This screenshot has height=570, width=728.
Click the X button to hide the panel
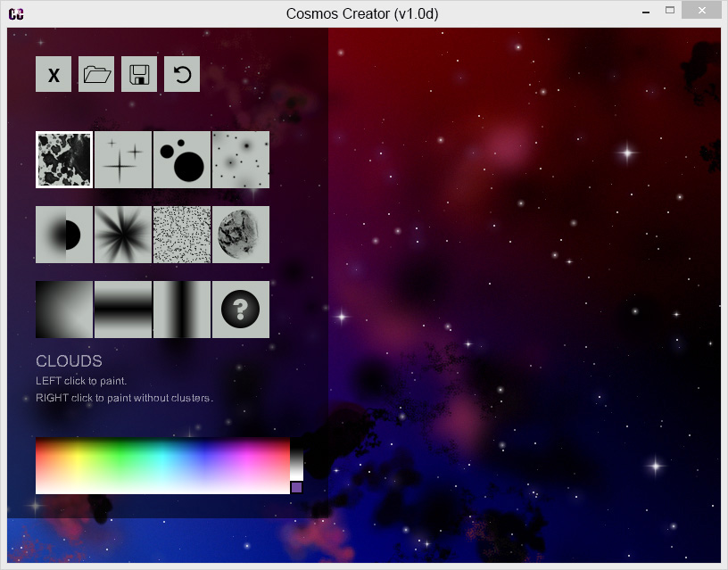pyautogui.click(x=54, y=75)
